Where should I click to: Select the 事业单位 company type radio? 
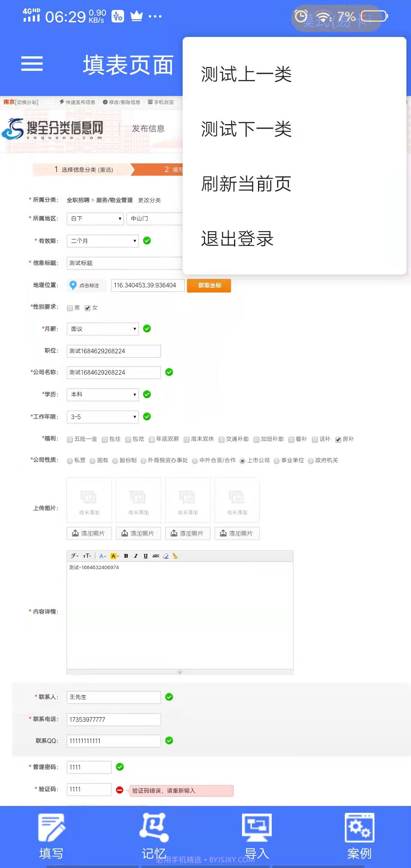tap(277, 461)
